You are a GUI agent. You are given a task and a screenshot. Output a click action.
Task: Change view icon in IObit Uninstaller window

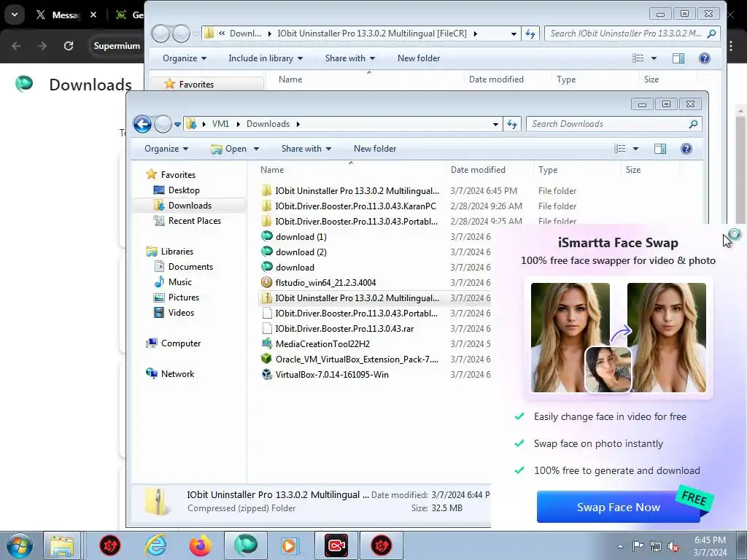coord(638,58)
